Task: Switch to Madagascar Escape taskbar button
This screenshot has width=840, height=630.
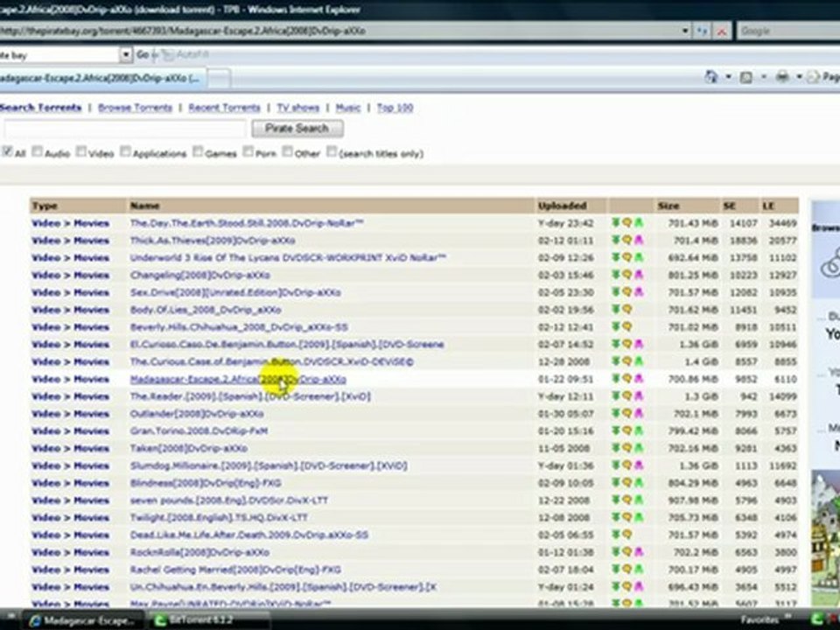Action: 84,620
